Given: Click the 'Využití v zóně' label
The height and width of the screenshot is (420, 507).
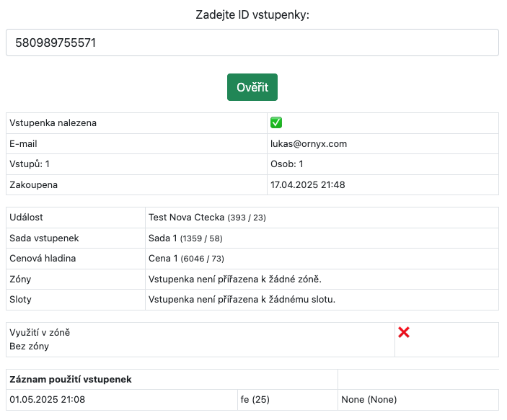Looking at the screenshot, I should [40, 332].
